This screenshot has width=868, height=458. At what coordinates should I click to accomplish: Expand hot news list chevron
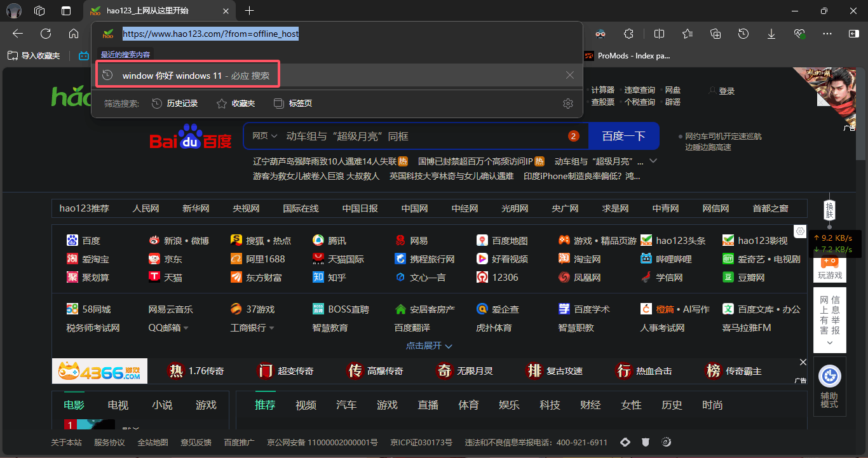pos(653,161)
